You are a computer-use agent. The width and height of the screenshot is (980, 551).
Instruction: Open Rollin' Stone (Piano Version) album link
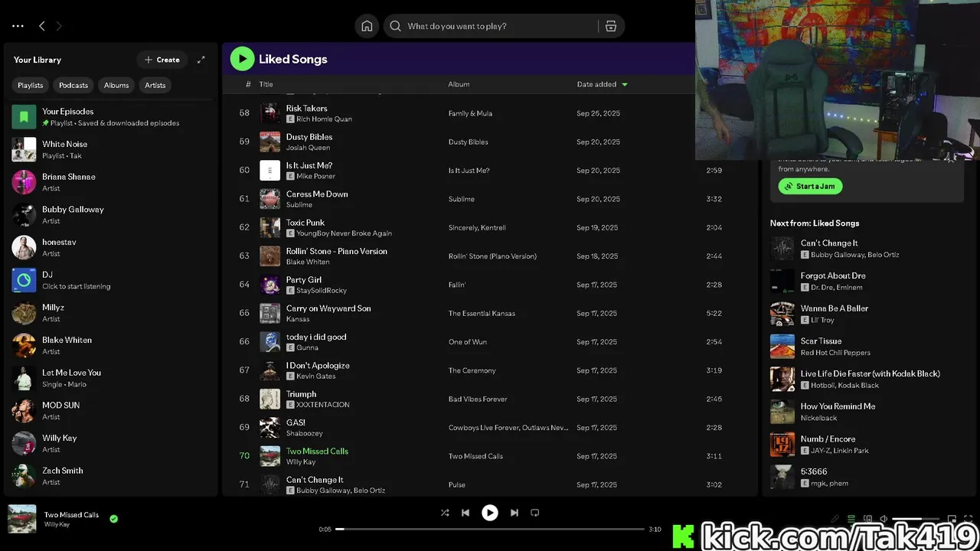point(492,256)
